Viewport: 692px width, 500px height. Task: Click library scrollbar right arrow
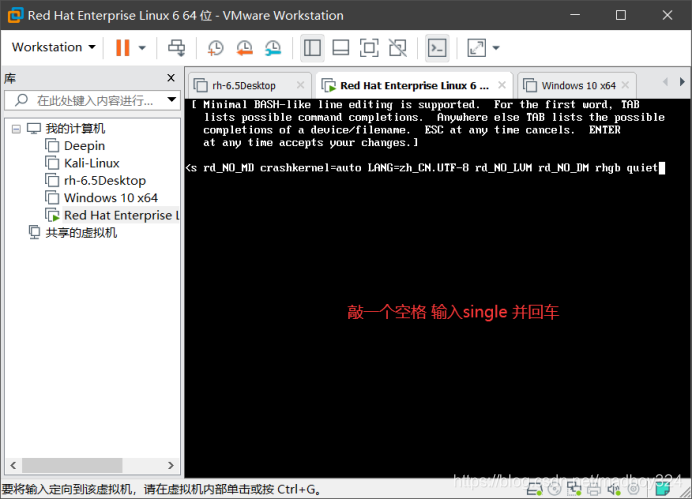(171, 465)
